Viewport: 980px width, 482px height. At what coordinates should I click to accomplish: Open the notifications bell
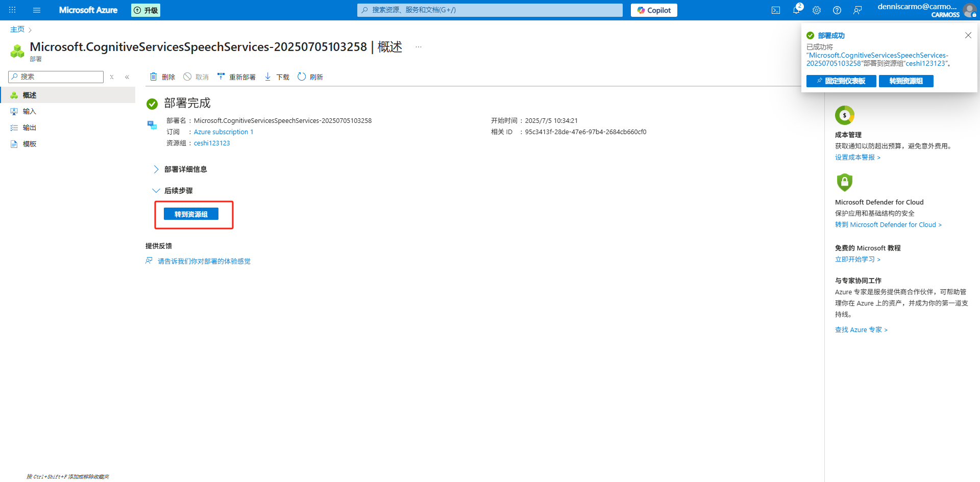click(796, 10)
